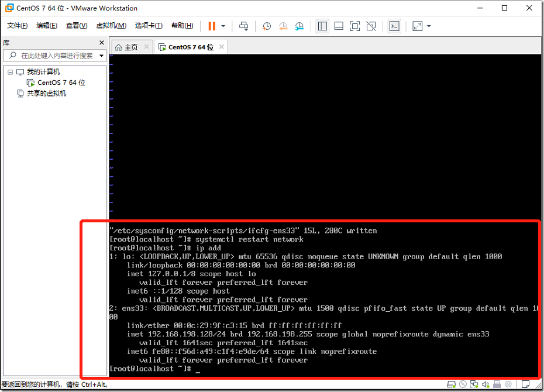Send Ctrl+Alt+Del to the virtual machine
This screenshot has height=392, width=544.
[x=244, y=26]
